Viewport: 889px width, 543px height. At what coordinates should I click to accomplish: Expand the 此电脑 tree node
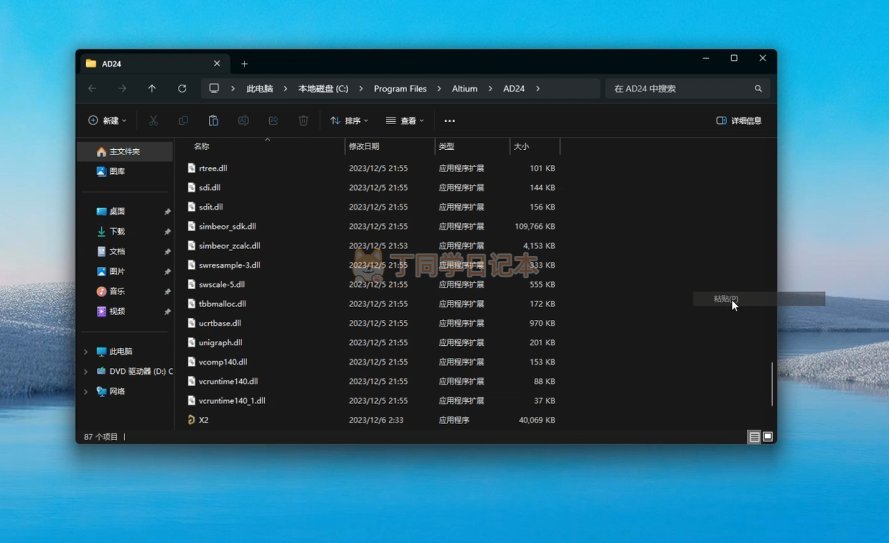point(86,352)
